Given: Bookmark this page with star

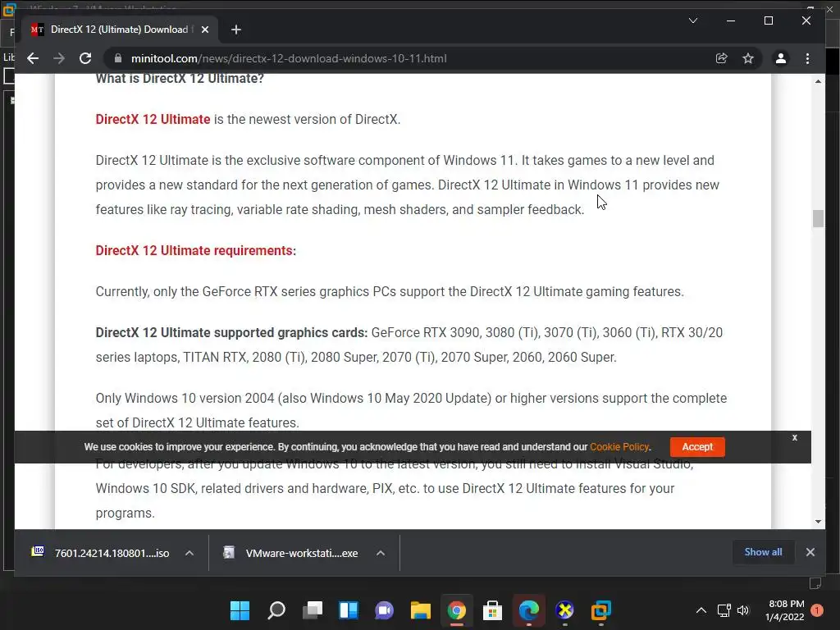Looking at the screenshot, I should 748,58.
